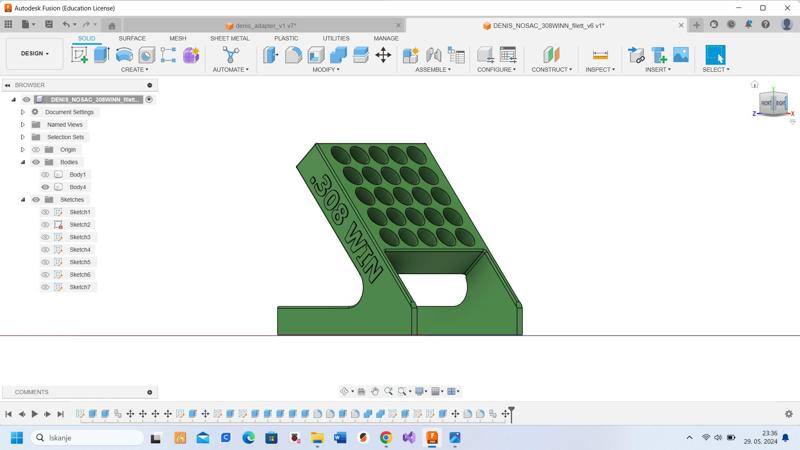The image size is (800, 450).
Task: Undo the last action
Action: click(x=66, y=24)
